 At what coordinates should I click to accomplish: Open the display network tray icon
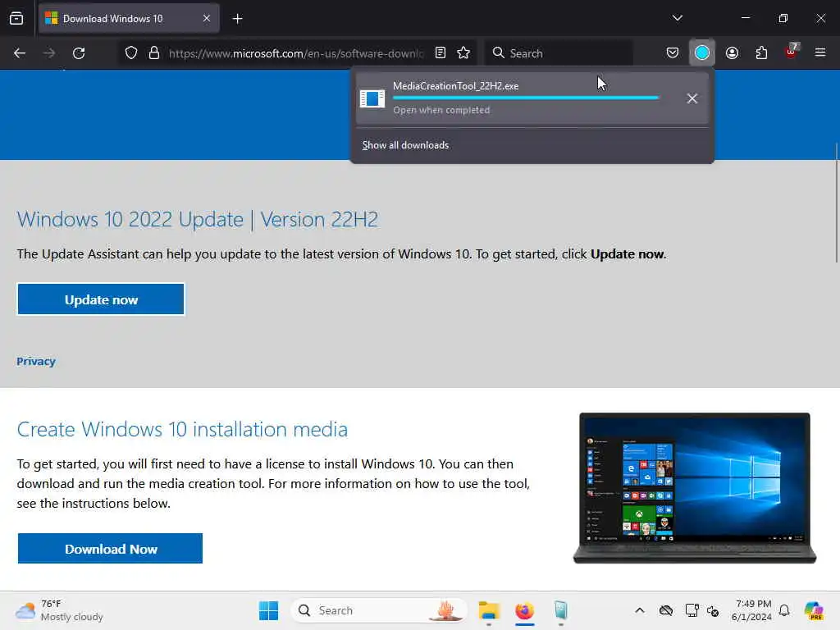coord(692,610)
